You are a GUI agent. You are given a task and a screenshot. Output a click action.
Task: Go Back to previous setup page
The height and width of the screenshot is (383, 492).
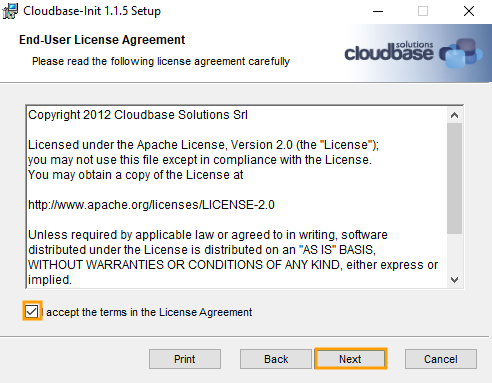click(276, 359)
